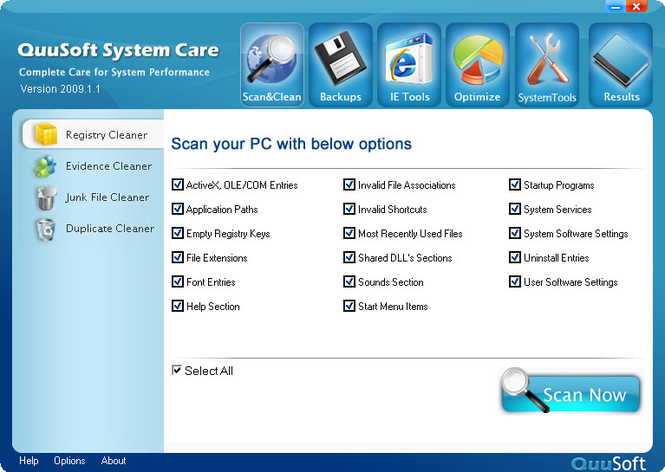665x472 pixels.
Task: Close the QuuSoft System Care window
Action: (x=636, y=6)
